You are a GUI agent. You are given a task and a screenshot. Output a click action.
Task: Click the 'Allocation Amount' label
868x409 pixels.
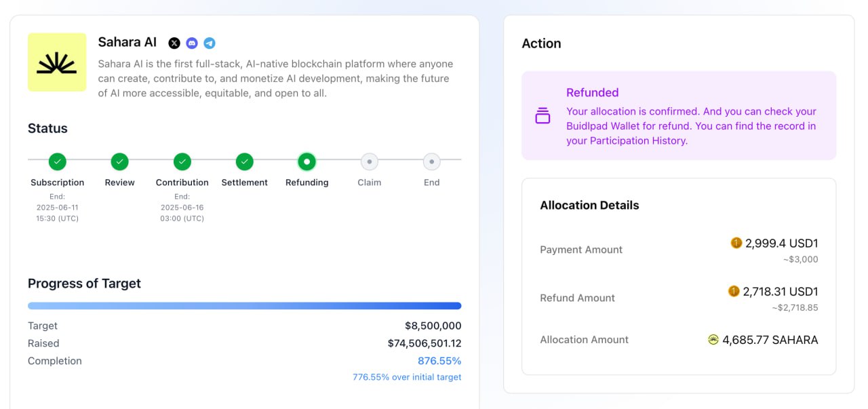(585, 339)
